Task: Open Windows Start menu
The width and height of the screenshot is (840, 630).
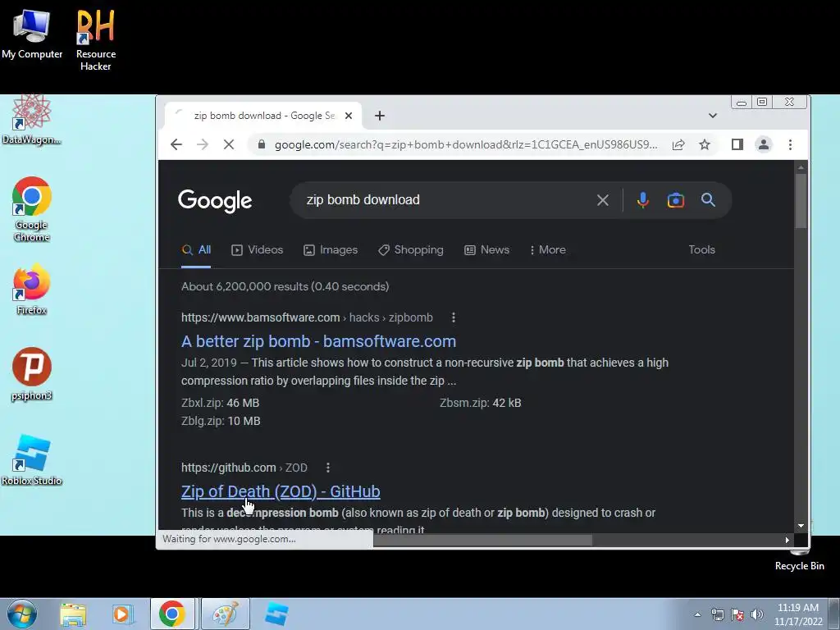Action: click(x=22, y=614)
